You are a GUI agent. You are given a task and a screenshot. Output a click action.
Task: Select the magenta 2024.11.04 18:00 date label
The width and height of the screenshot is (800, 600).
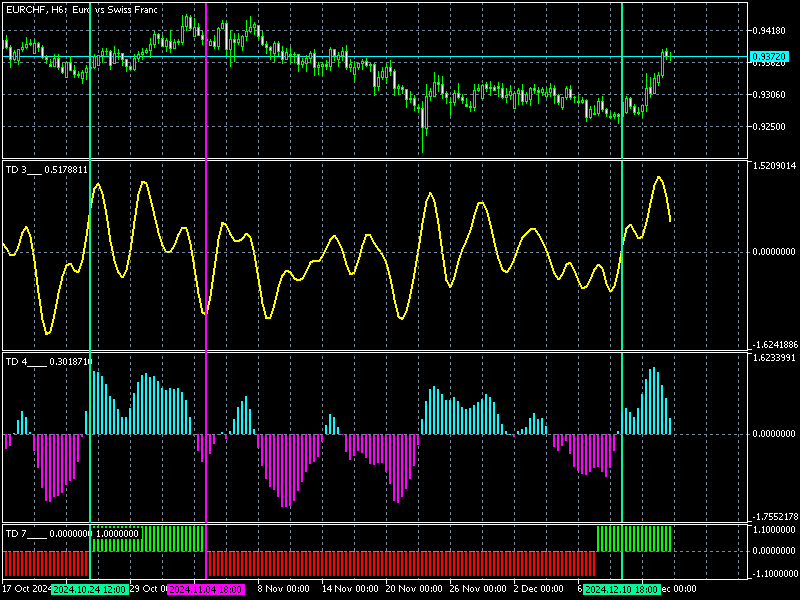coord(206,589)
